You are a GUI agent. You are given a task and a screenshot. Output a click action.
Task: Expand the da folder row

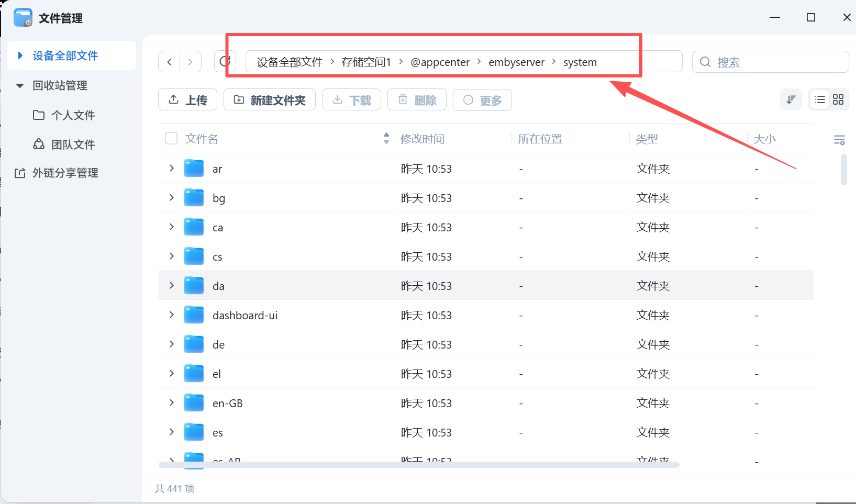(x=172, y=285)
